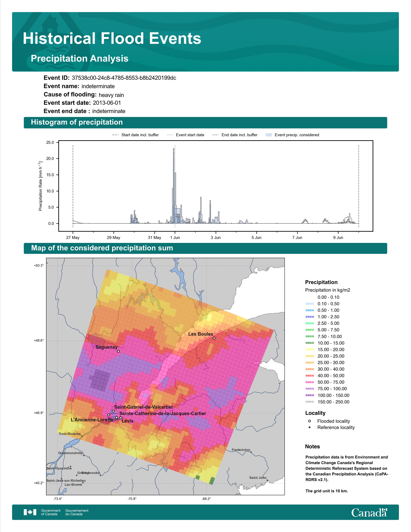Click the Drummondville map label
The image size is (411, 532).
pos(71,453)
